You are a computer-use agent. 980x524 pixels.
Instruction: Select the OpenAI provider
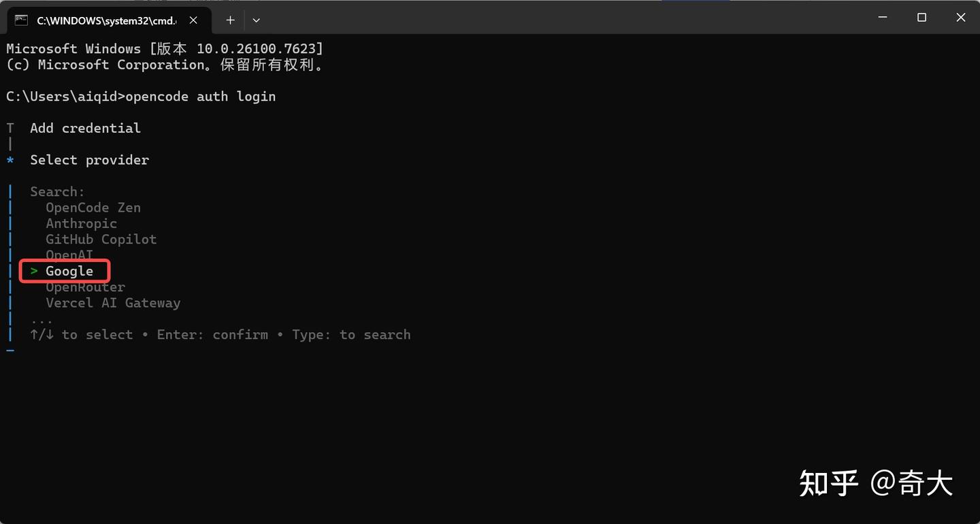pos(69,255)
